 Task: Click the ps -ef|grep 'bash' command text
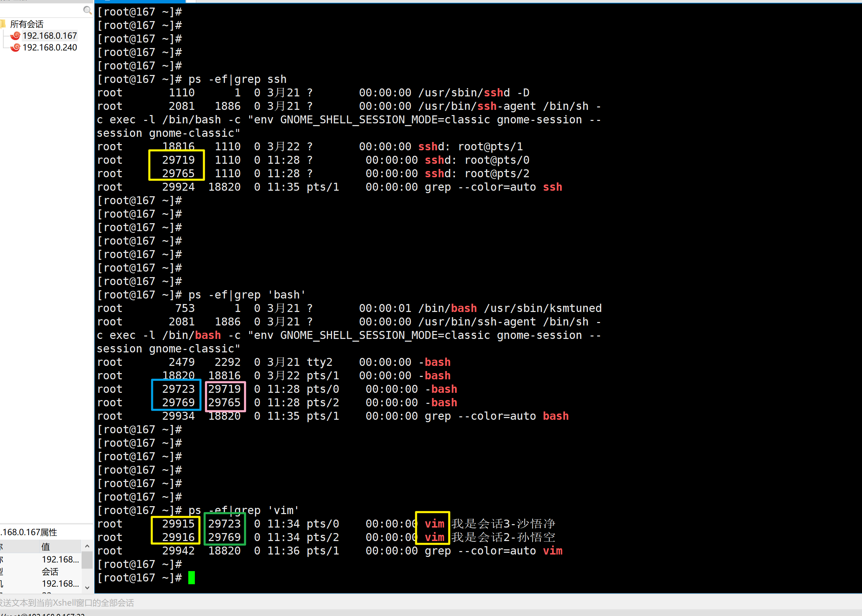pos(247,295)
